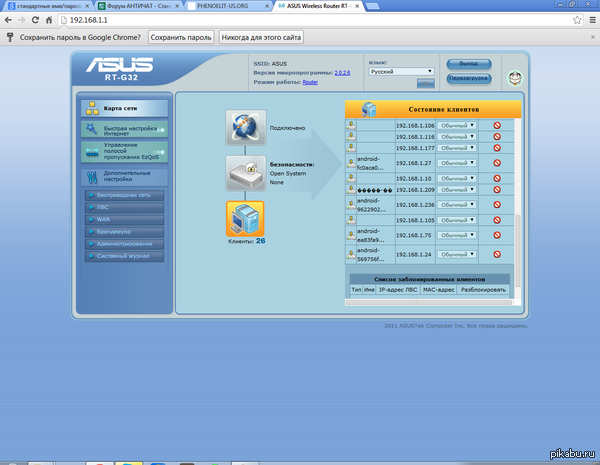Block the client with IP 192.168.1.27
The width and height of the screenshot is (600, 465).
click(497, 162)
